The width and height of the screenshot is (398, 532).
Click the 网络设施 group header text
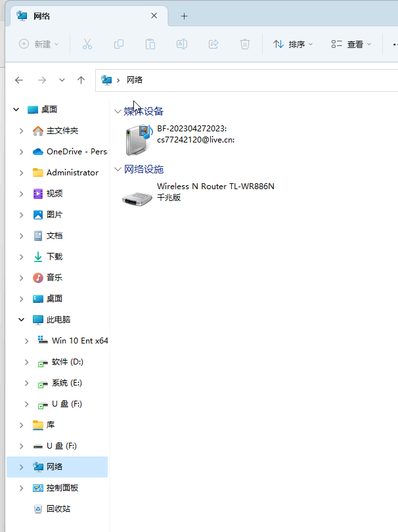pos(144,169)
